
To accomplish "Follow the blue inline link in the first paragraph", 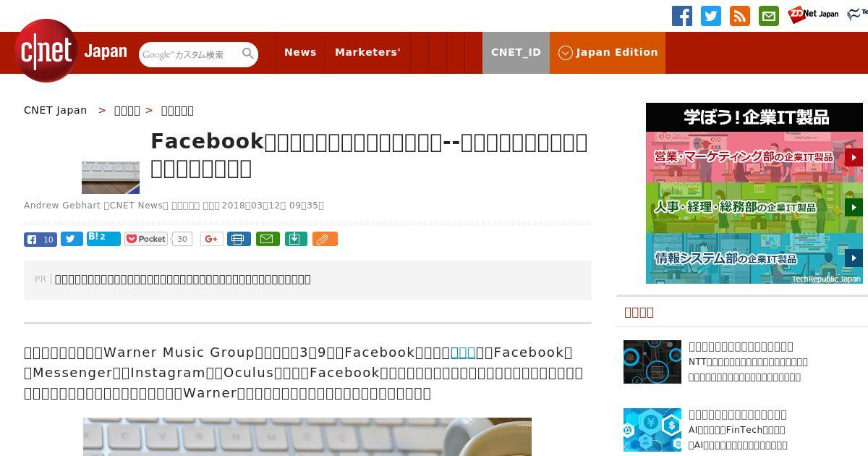I will [463, 352].
